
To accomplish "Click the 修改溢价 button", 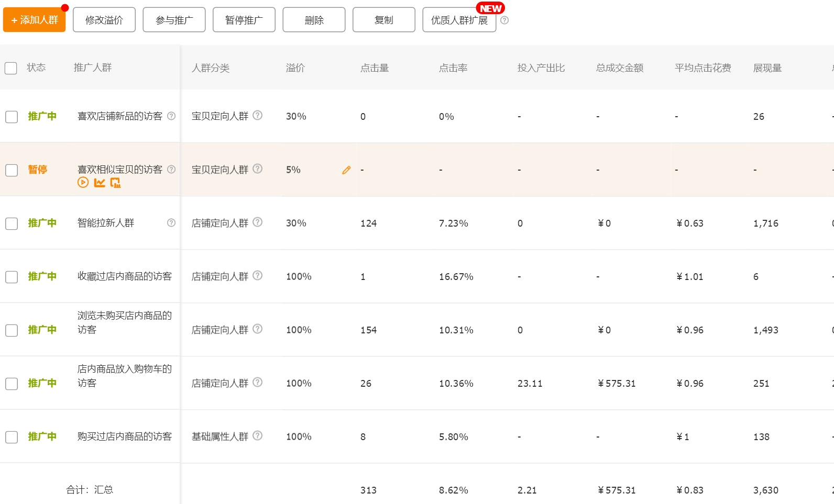I will coord(104,20).
